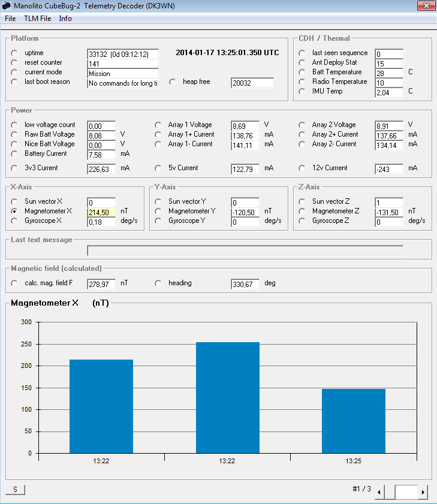This screenshot has height=504, width=437.
Task: Select the 3v3 Current radio button
Action: [14, 168]
